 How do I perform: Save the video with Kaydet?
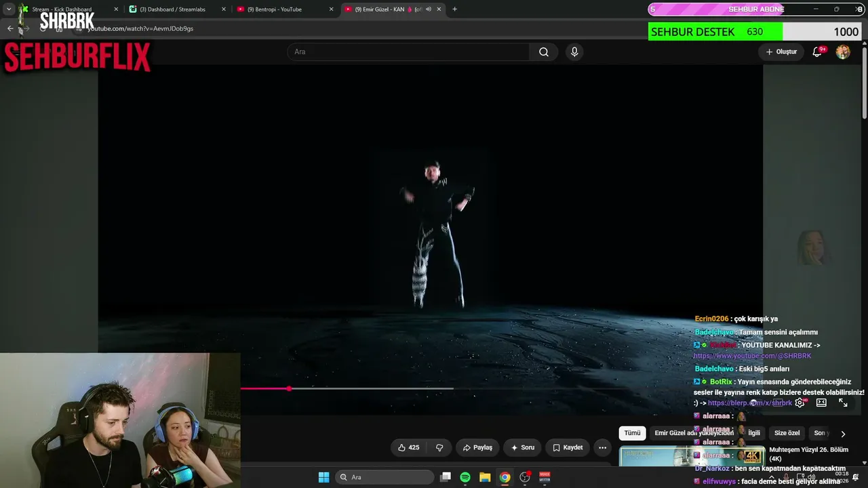[x=568, y=447]
